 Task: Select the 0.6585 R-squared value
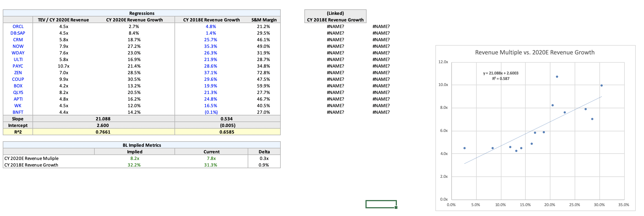point(227,132)
